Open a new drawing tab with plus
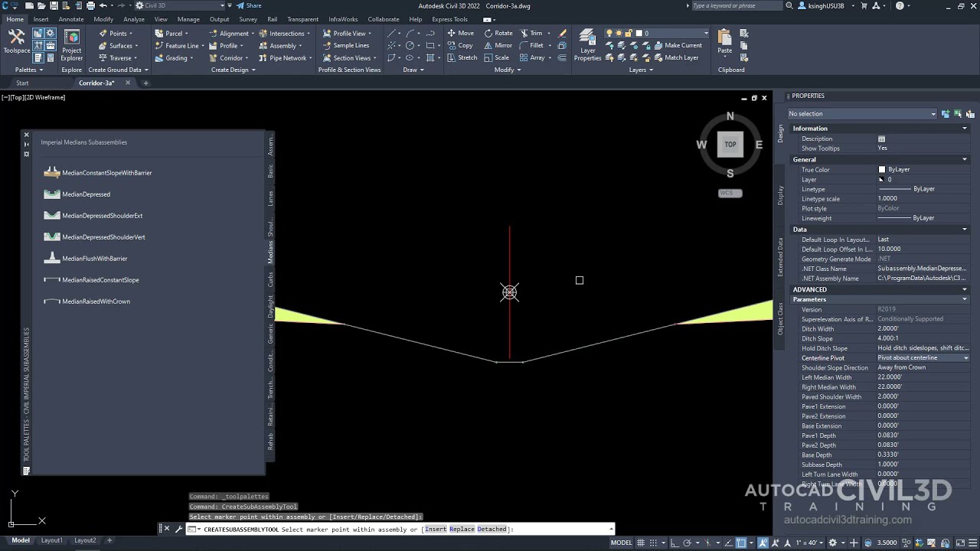Viewport: 980px width, 551px height. tap(145, 83)
